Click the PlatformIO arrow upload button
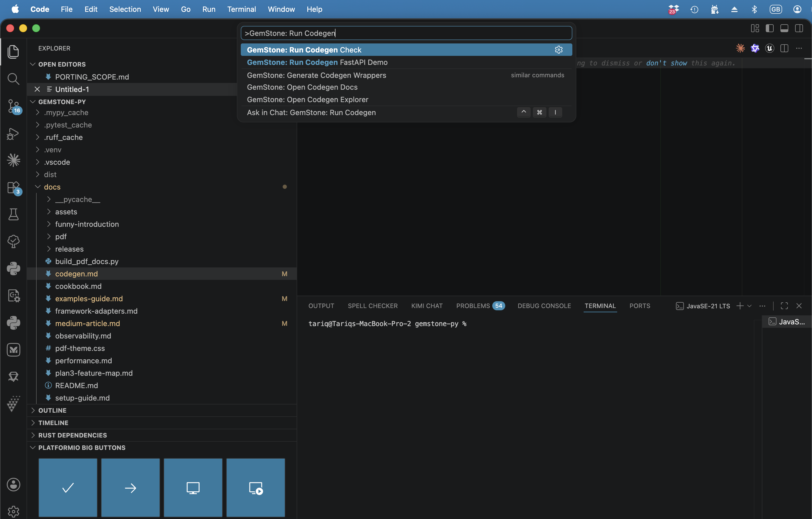The width and height of the screenshot is (812, 519). [130, 487]
